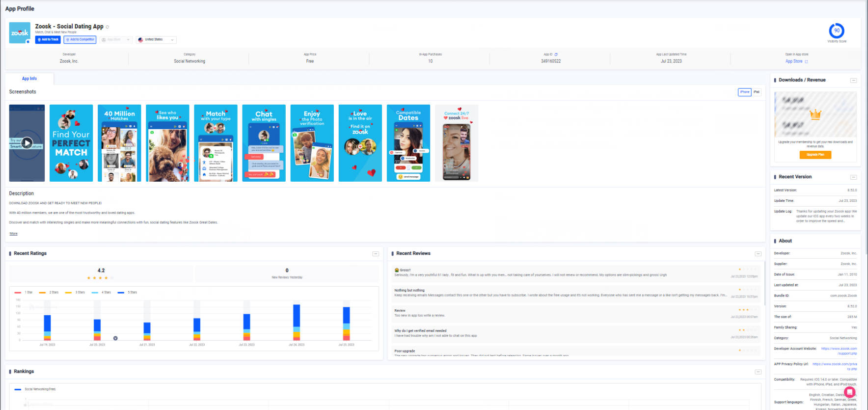The image size is (868, 410).
Task: Collapse the Rankings panel
Action: pos(758,372)
